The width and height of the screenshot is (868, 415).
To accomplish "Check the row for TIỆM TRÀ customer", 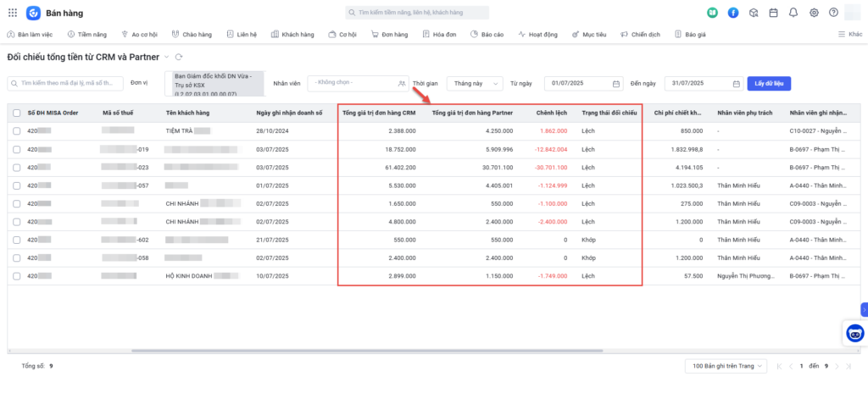I will pos(17,131).
